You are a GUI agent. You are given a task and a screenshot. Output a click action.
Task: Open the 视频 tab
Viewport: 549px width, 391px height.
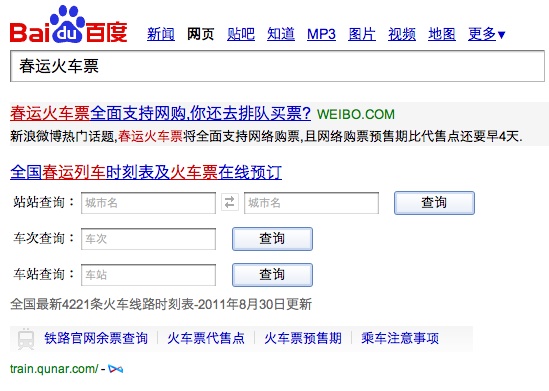[402, 34]
